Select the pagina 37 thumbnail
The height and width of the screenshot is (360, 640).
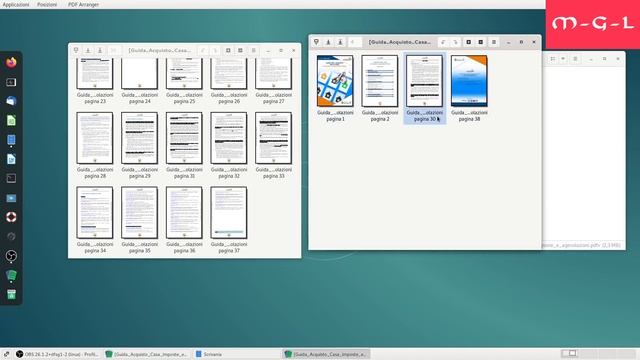(x=229, y=213)
